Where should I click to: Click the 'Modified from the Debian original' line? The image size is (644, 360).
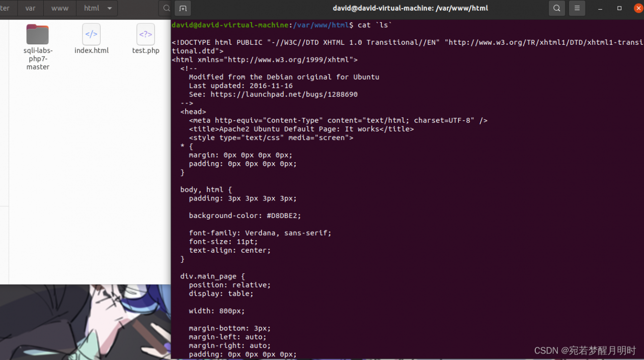284,77
